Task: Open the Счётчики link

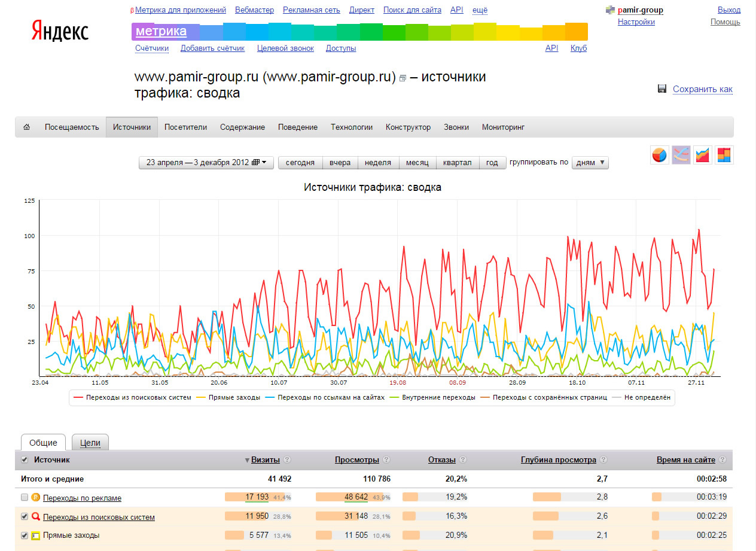Action: coord(152,48)
